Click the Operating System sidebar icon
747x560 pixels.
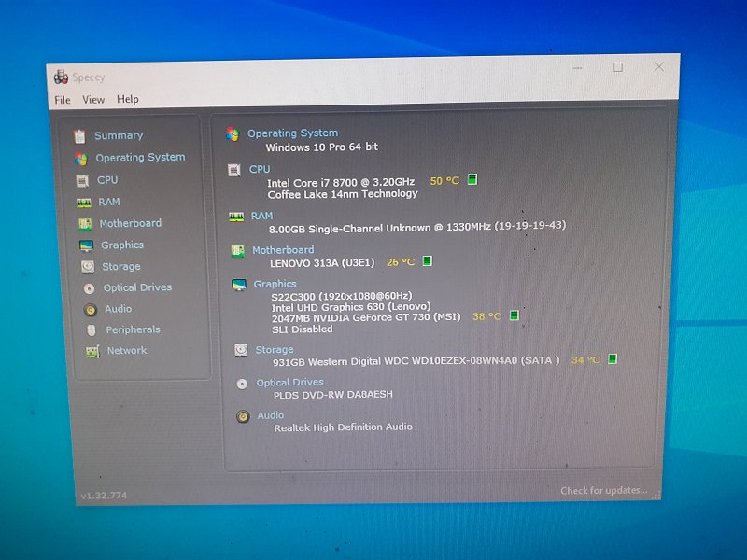[81, 159]
